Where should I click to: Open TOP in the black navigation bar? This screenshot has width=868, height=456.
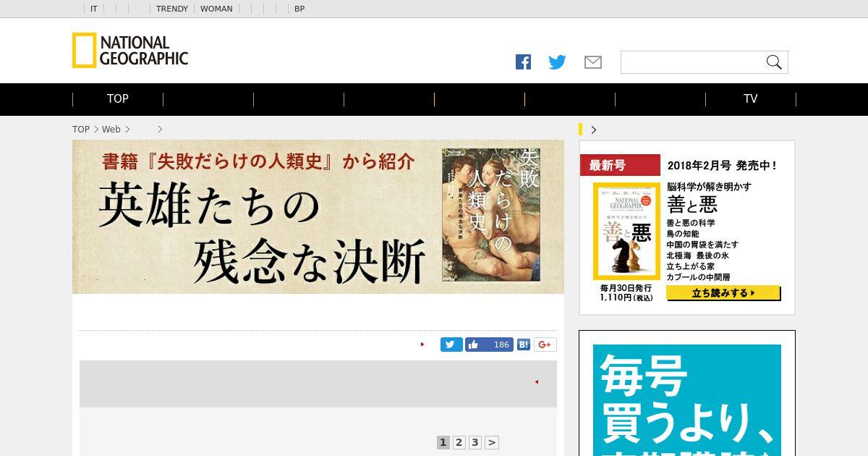(x=118, y=99)
